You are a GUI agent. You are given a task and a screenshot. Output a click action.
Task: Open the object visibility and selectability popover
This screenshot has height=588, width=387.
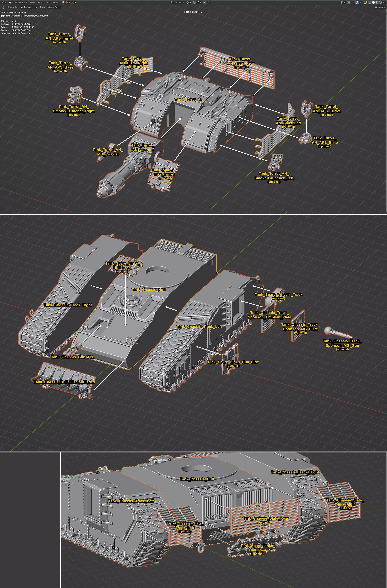click(x=343, y=2)
